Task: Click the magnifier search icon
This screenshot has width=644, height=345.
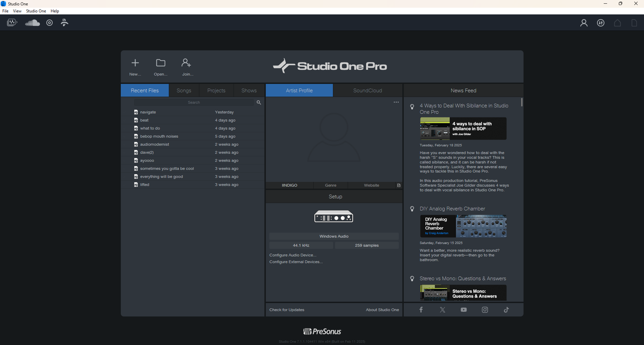Action: [259, 102]
